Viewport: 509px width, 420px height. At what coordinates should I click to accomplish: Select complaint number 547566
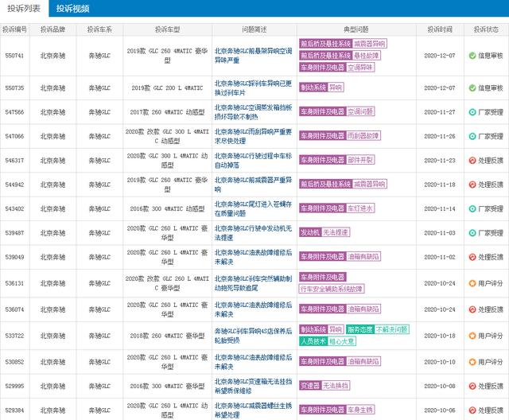14,112
